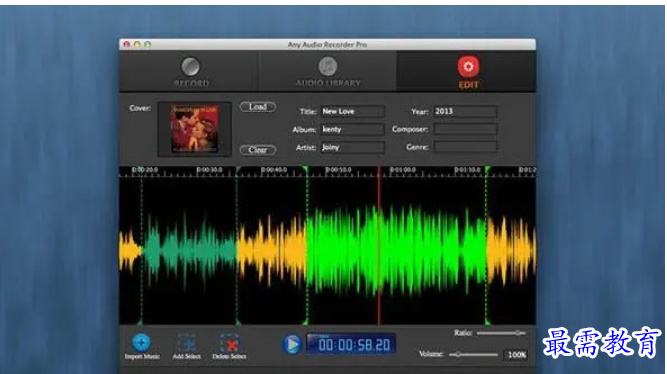The height and width of the screenshot is (374, 667).
Task: Click the 0:00:40.0 timeline ruler label
Action: click(x=274, y=170)
